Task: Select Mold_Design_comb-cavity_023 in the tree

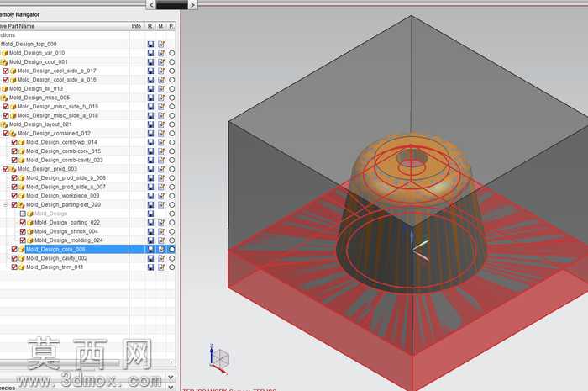Action: click(65, 161)
